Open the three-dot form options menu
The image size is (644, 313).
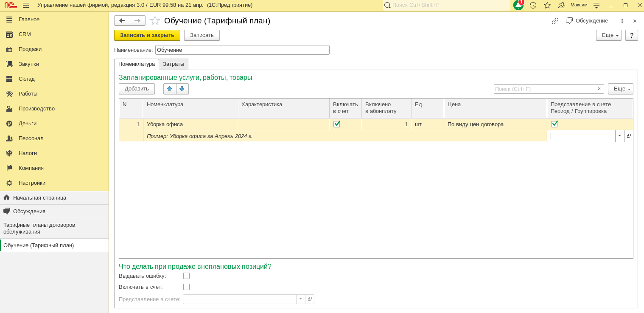622,21
